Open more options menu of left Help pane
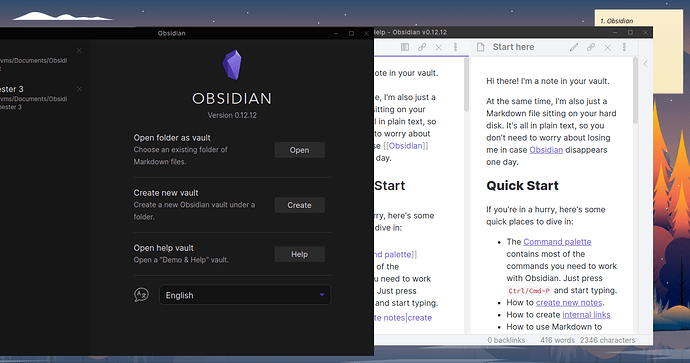The width and height of the screenshot is (690, 363). (455, 47)
